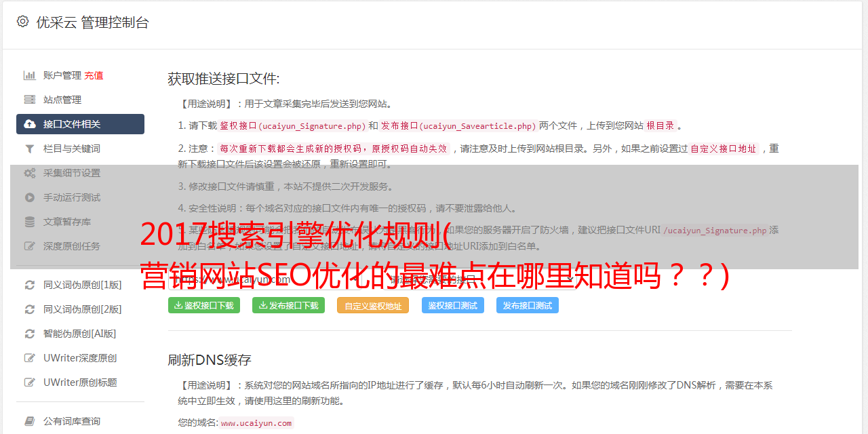Open the UWriter原创标题 menu item
The width and height of the screenshot is (868, 434).
[x=80, y=382]
